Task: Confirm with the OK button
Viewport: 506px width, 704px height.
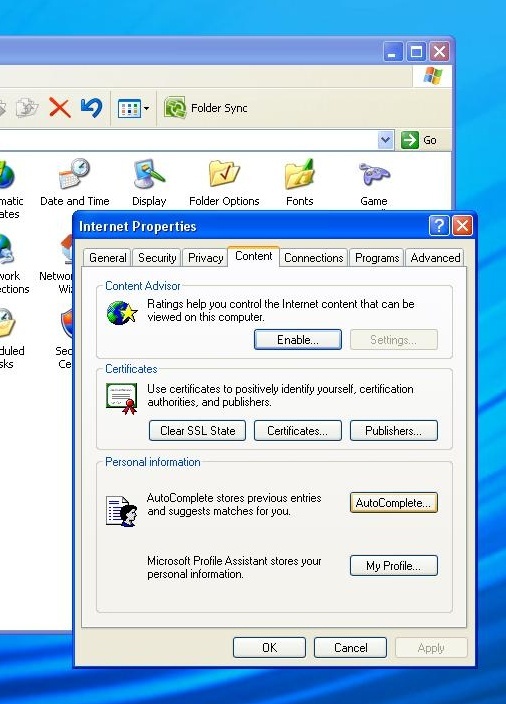Action: [x=269, y=648]
